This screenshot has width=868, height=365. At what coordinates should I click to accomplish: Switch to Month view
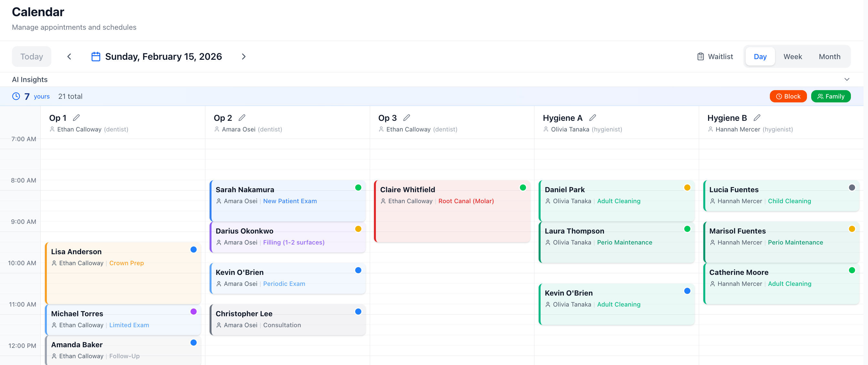829,57
